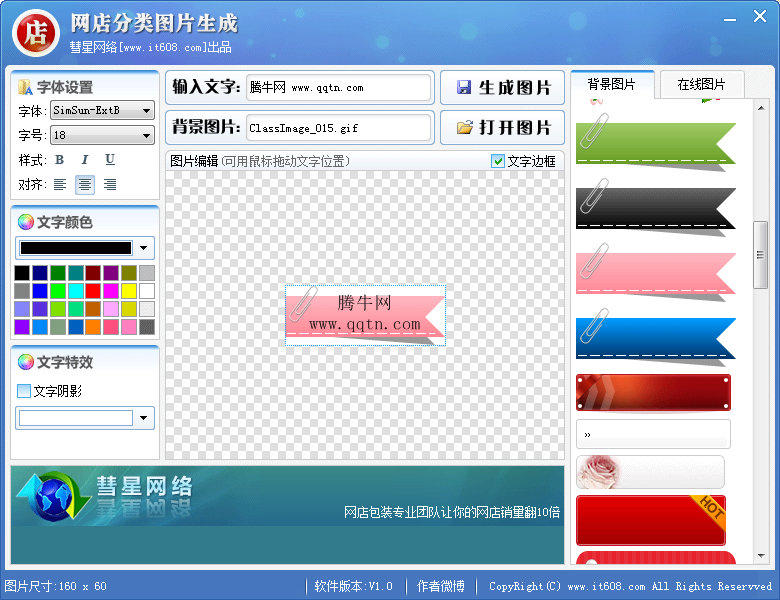
Task: Toggle underline text style
Action: point(110,160)
